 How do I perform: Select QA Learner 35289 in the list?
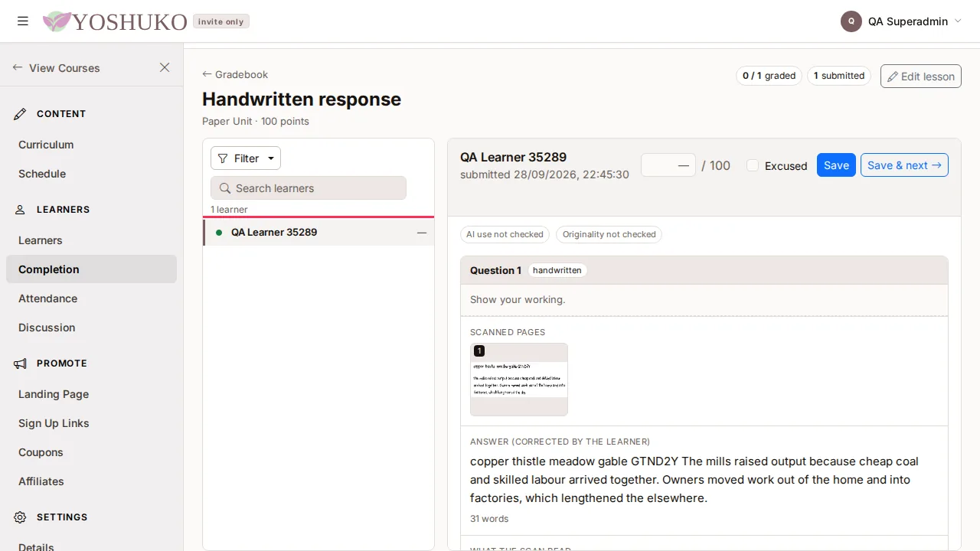[318, 232]
